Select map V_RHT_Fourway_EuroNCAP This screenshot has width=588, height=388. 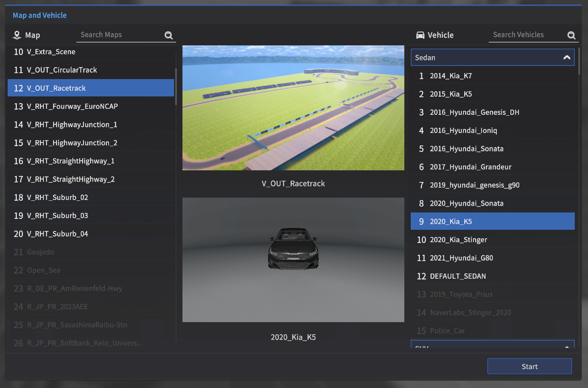pyautogui.click(x=91, y=106)
